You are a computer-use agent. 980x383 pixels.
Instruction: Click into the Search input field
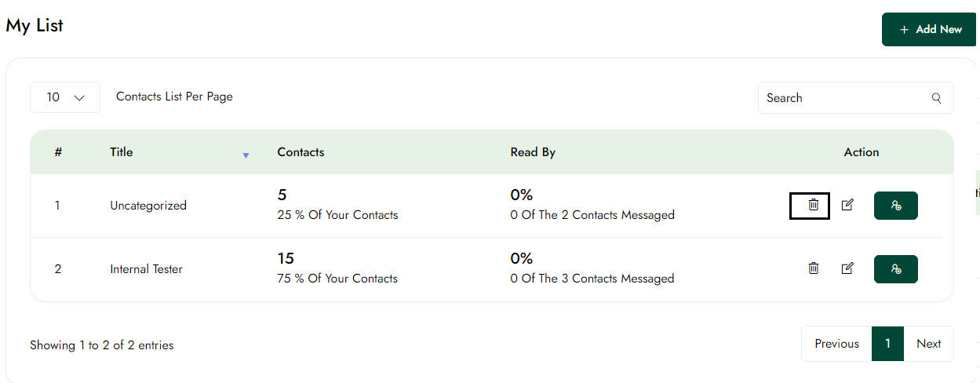(843, 98)
